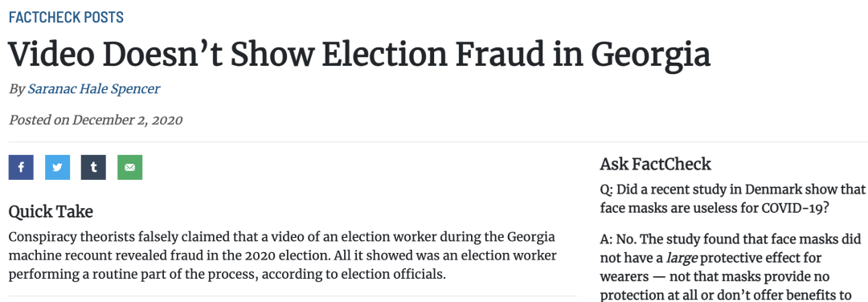Image resolution: width=868 pixels, height=302 pixels.
Task: Click the headline about Georgia election fraud video
Action: coord(359,53)
